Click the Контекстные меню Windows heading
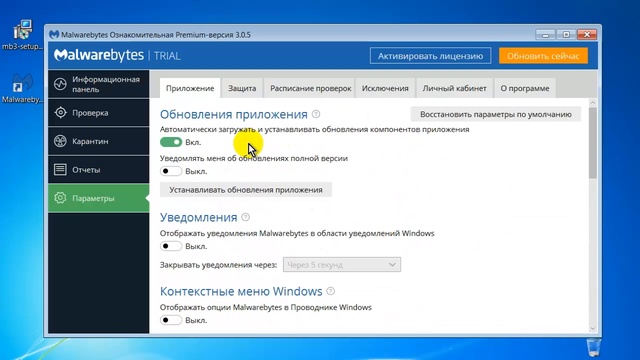Screen dimensions: 640x360 point(241,291)
